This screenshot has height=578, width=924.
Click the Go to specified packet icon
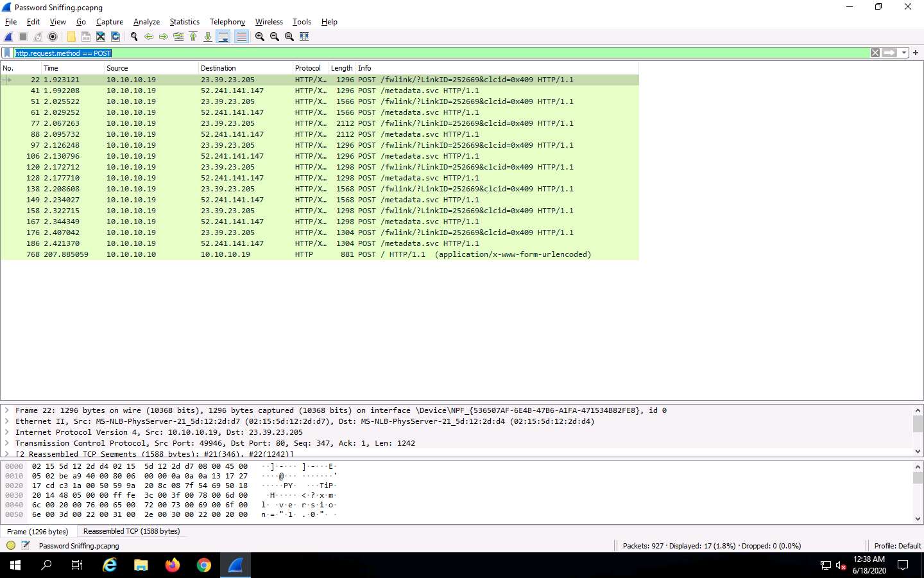click(178, 37)
